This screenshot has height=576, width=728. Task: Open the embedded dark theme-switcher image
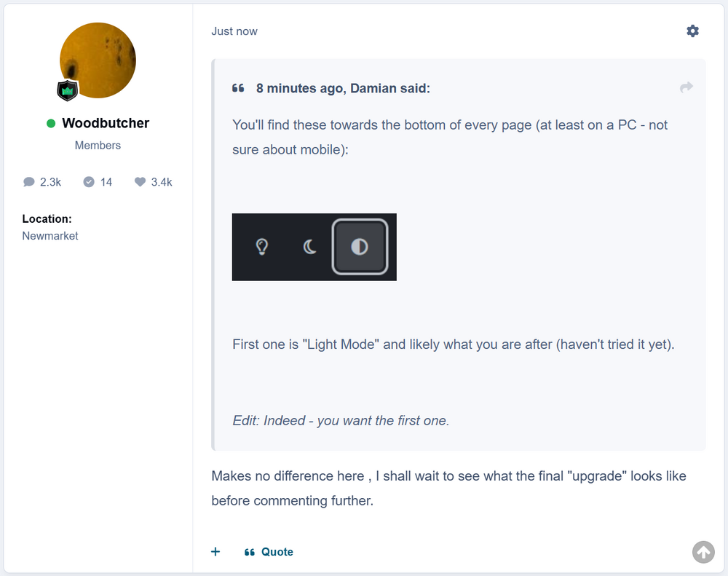pyautogui.click(x=314, y=247)
